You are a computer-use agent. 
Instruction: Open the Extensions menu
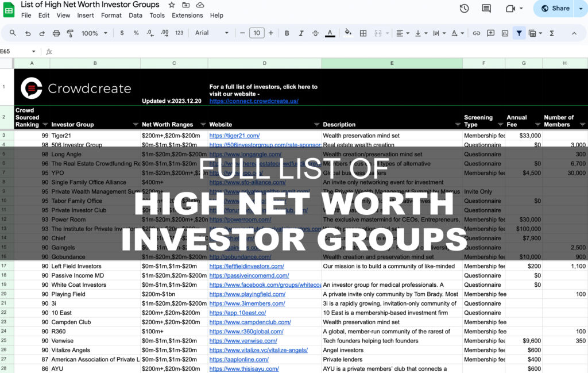(x=187, y=16)
